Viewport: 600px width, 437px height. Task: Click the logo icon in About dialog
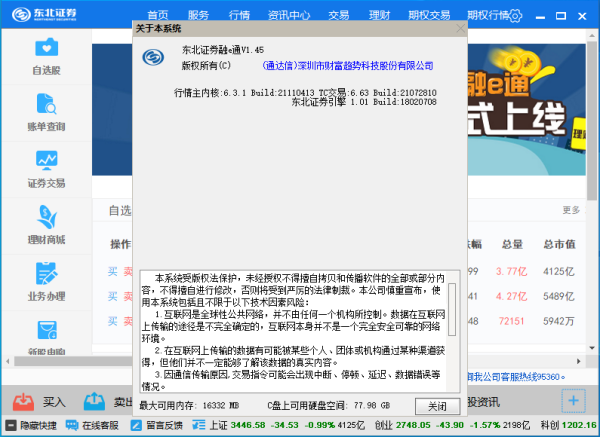coord(153,57)
